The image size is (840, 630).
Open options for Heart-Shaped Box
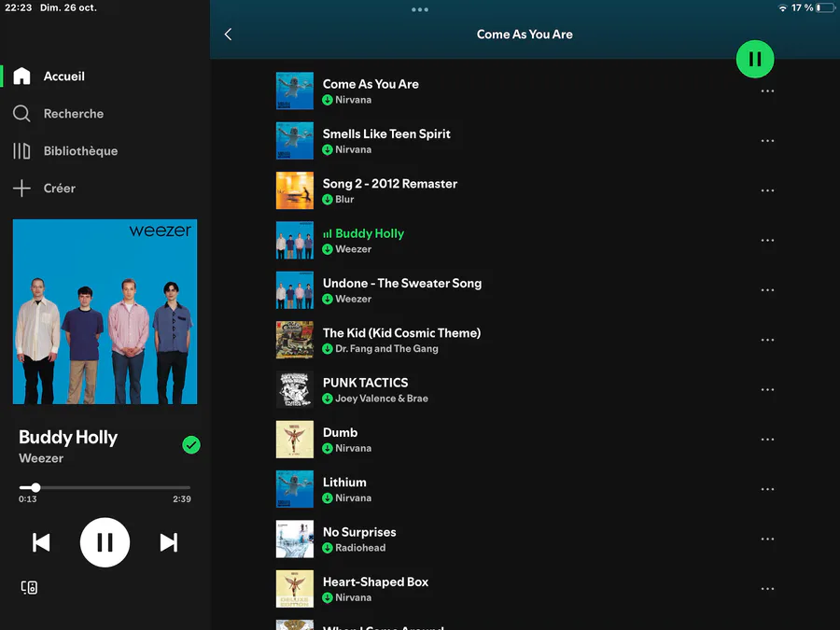point(767,589)
